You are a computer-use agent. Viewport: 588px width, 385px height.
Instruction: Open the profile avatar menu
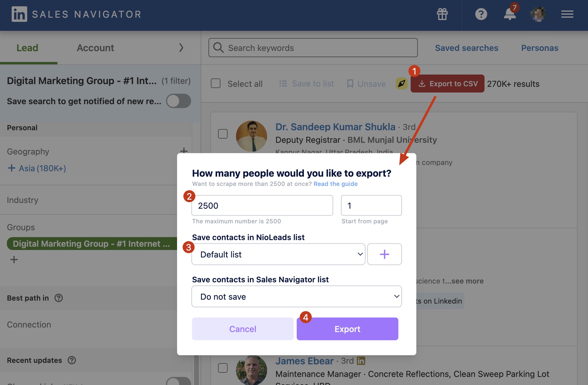tap(538, 14)
